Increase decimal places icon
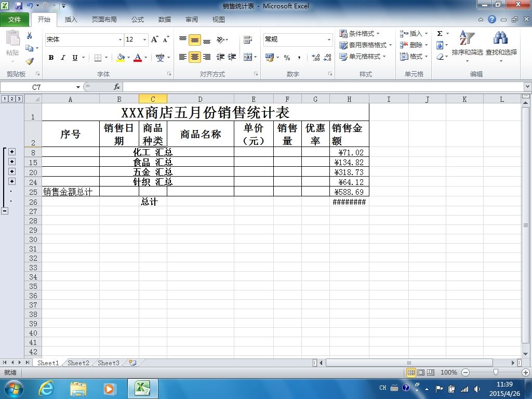Image resolution: width=532 pixels, height=399 pixels. [x=315, y=57]
